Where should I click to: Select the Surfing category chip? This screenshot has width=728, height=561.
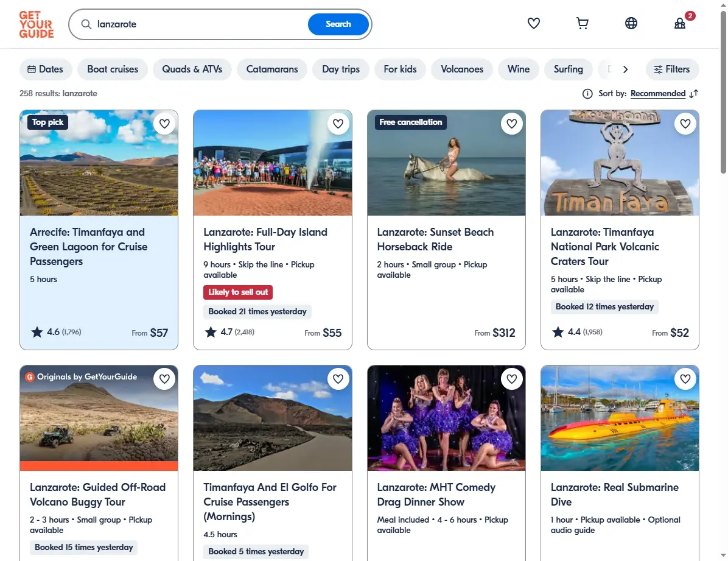[569, 69]
